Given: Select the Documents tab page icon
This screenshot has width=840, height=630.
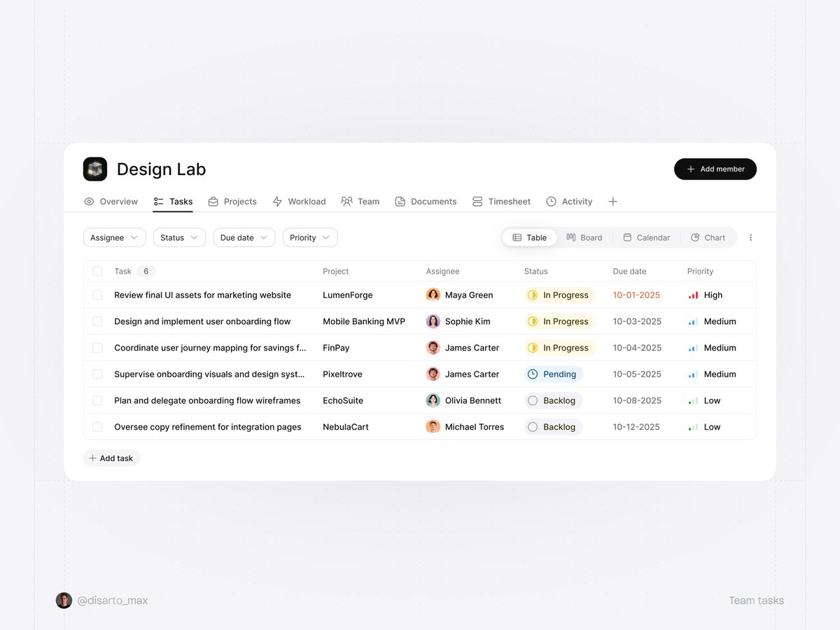Looking at the screenshot, I should click(x=400, y=201).
